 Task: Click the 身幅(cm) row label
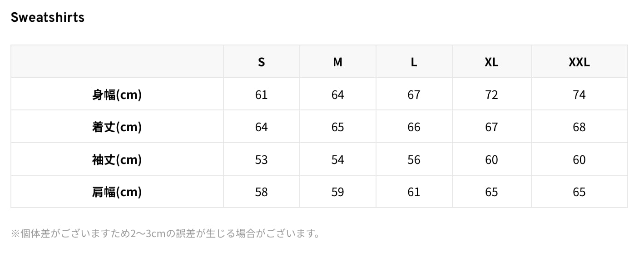coord(117,95)
